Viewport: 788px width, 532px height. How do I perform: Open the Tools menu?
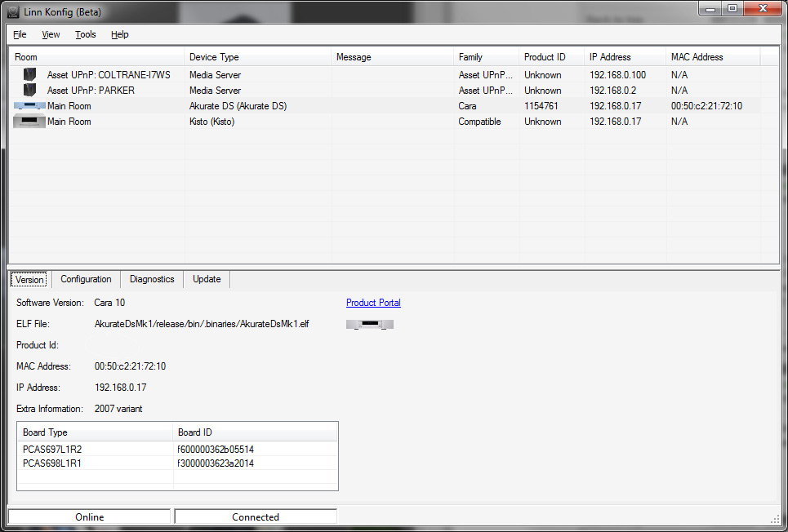86,34
